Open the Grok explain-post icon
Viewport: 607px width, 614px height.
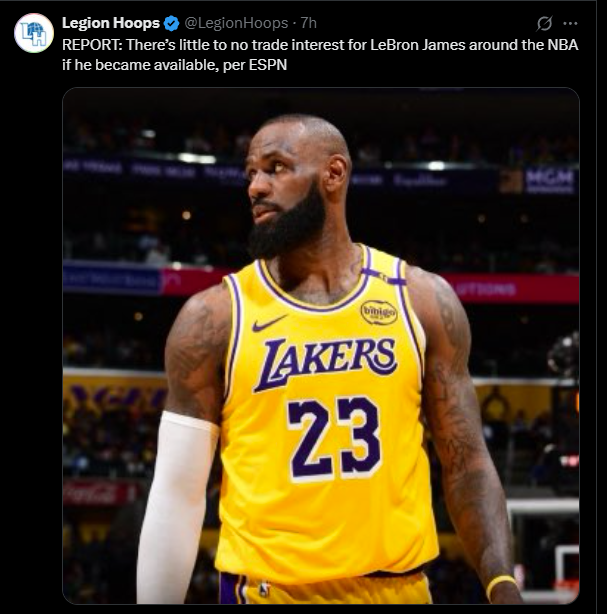(544, 23)
